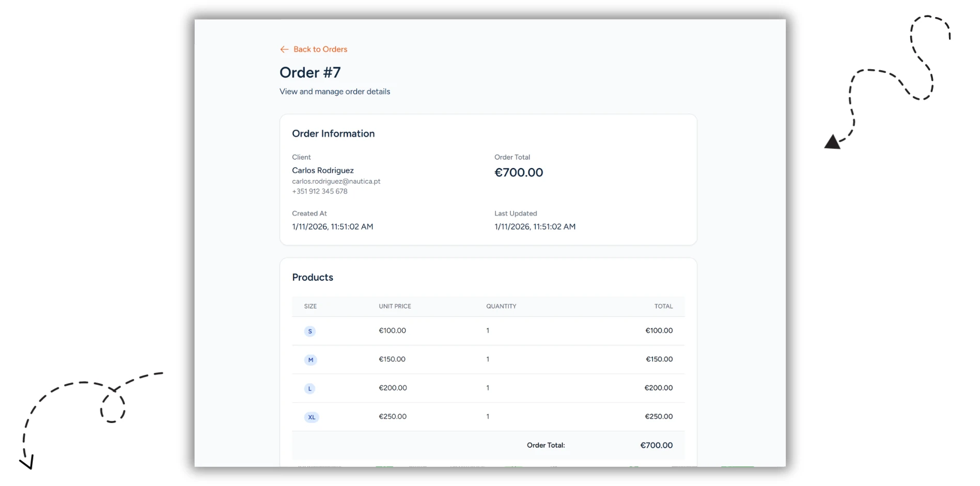Click the L size badge

tap(309, 389)
